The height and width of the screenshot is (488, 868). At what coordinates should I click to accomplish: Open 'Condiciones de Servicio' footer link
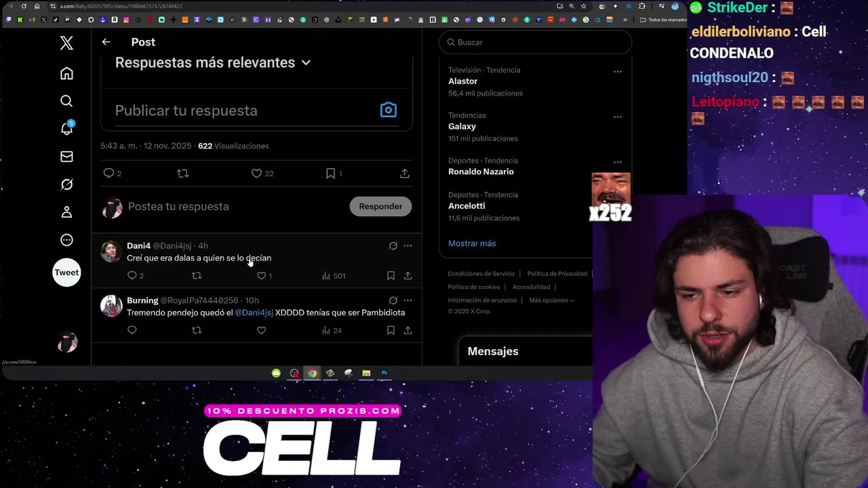click(481, 274)
